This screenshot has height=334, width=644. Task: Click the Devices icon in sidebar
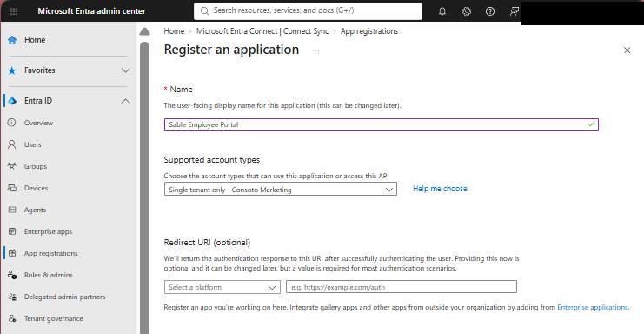pos(12,188)
